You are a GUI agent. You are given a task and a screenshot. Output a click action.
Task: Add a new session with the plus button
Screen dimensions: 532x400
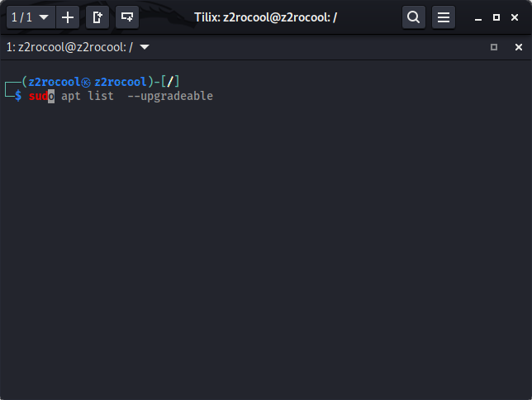coord(68,17)
